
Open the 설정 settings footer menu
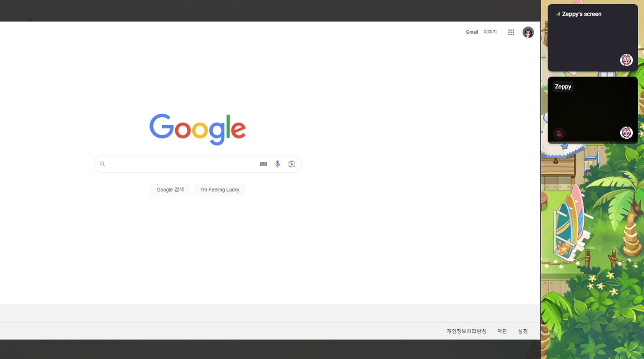(523, 331)
